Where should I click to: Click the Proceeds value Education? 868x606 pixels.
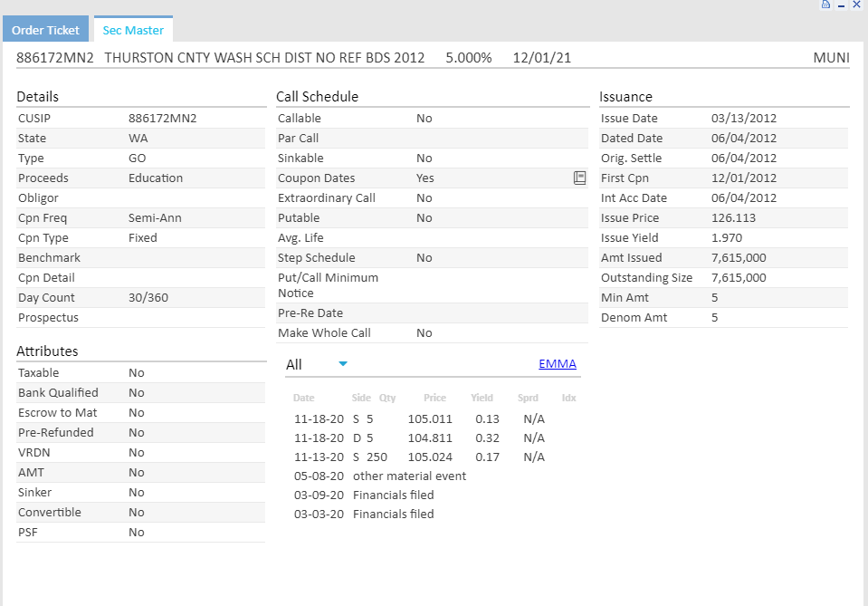(x=156, y=178)
